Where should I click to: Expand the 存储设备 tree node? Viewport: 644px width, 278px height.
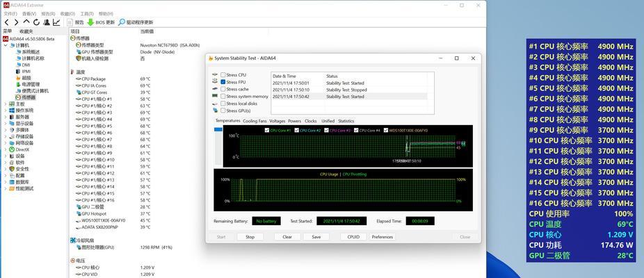click(6, 136)
